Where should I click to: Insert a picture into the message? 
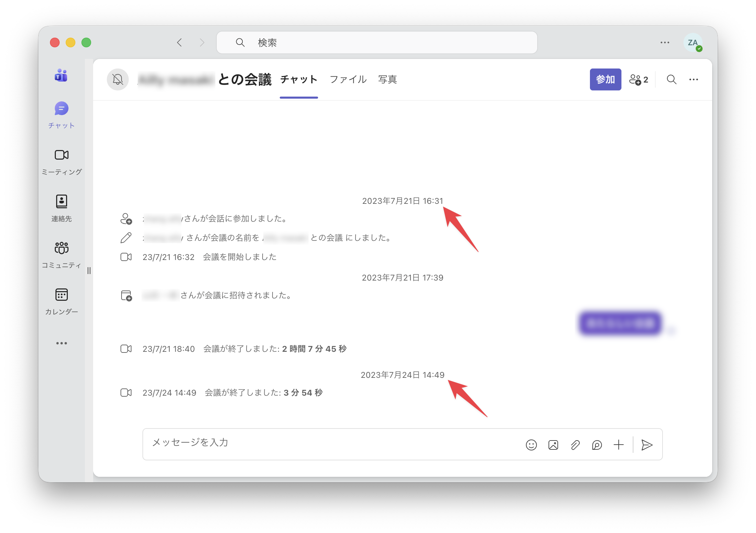pyautogui.click(x=553, y=445)
